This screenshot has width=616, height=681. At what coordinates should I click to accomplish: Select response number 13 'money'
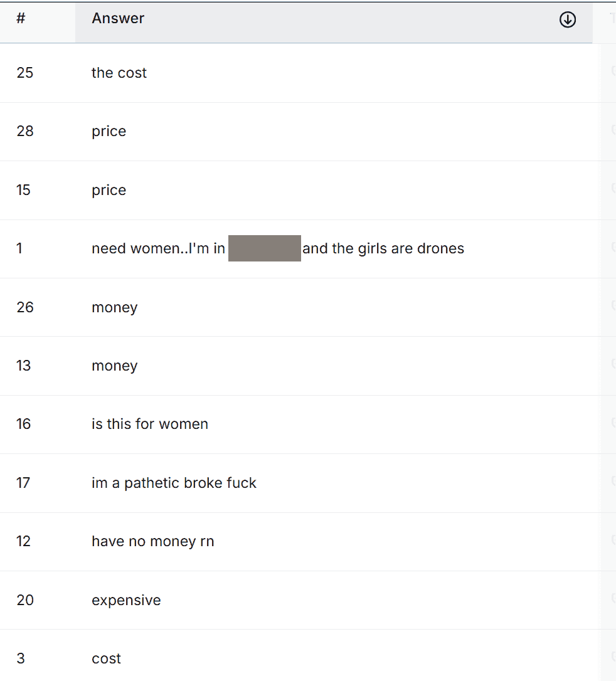coord(308,366)
